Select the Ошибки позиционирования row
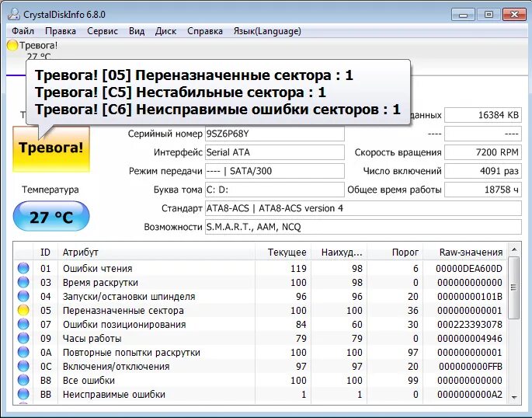The height and width of the screenshot is (418, 532). click(261, 324)
